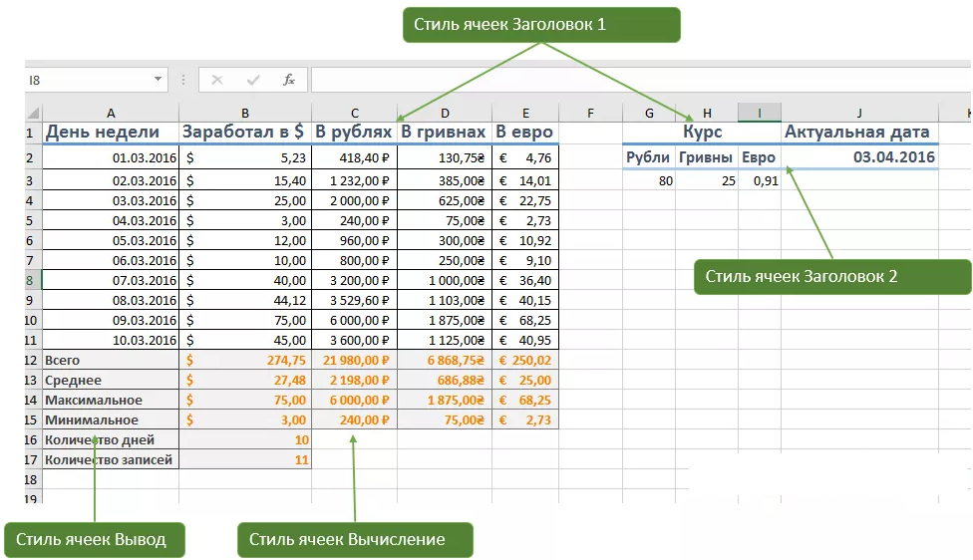Select column F header

(x=591, y=113)
